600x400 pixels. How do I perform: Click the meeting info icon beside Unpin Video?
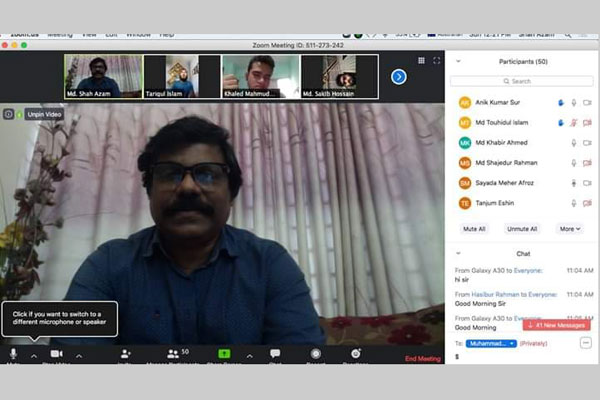tap(8, 114)
